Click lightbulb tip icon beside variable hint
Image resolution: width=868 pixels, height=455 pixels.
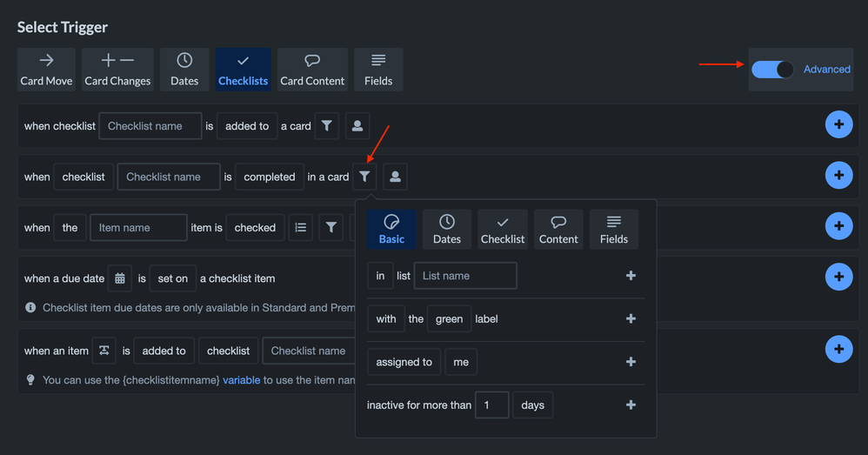click(x=30, y=379)
